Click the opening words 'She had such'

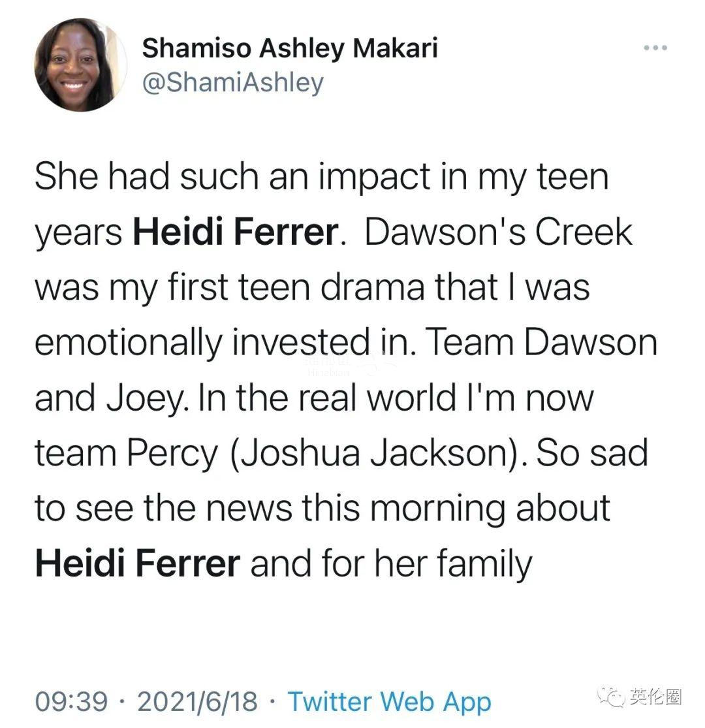[146, 176]
